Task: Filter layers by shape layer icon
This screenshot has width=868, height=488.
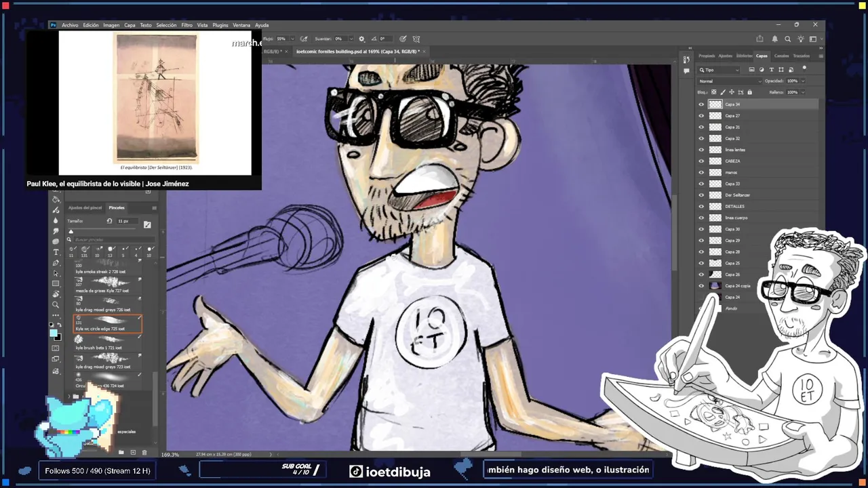Action: point(781,70)
